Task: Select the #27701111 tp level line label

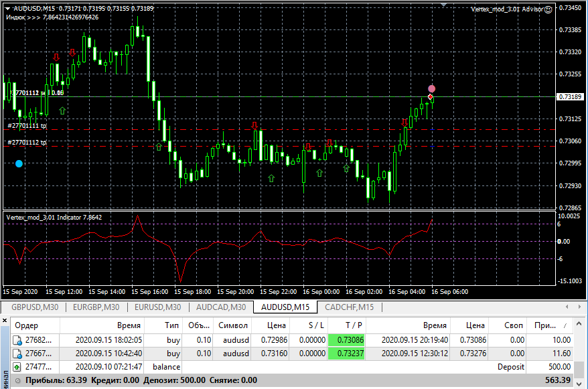Action: [27, 125]
